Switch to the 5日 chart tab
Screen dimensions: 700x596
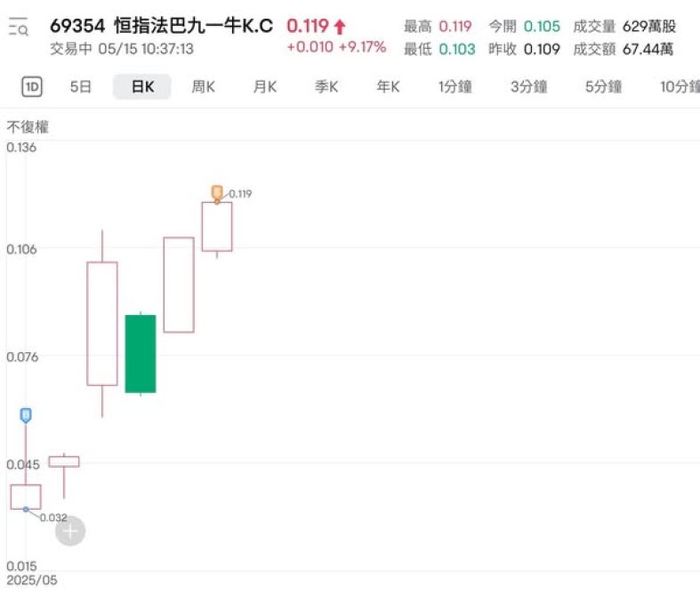coord(80,86)
